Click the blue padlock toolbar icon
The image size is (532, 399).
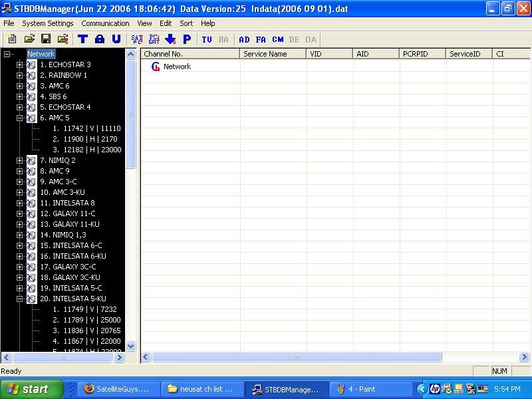[x=99, y=39]
